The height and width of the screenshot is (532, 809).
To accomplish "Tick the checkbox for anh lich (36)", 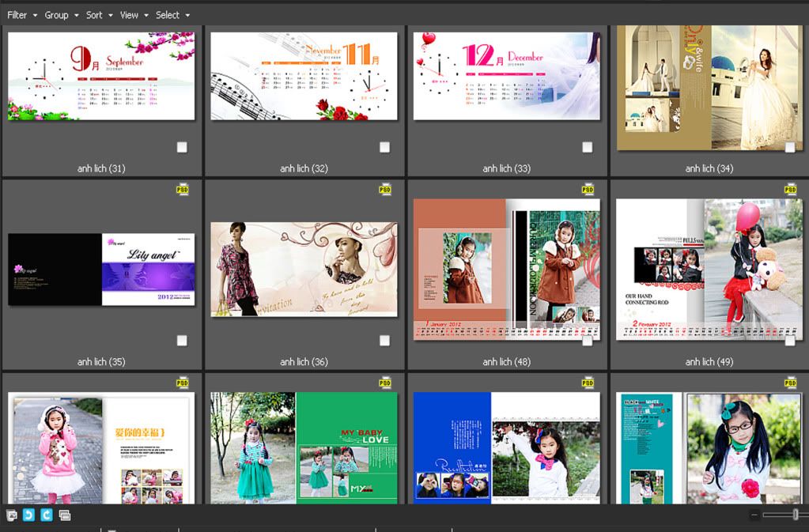I will [385, 341].
